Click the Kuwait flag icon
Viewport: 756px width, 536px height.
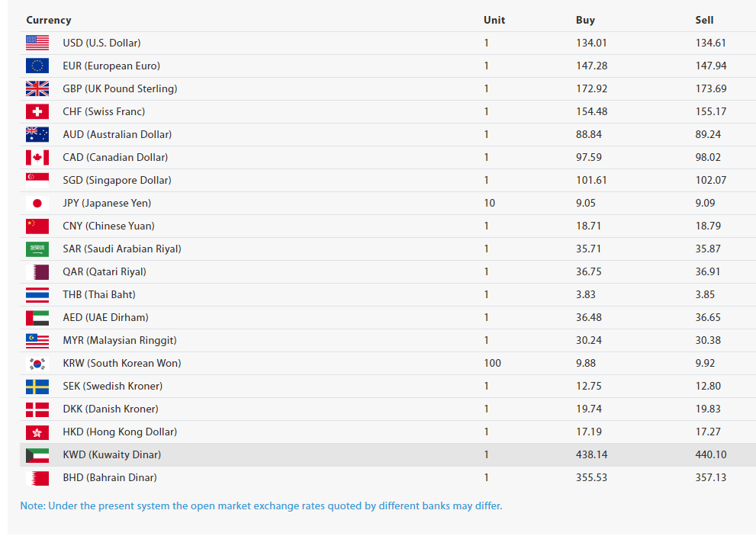pyautogui.click(x=37, y=454)
